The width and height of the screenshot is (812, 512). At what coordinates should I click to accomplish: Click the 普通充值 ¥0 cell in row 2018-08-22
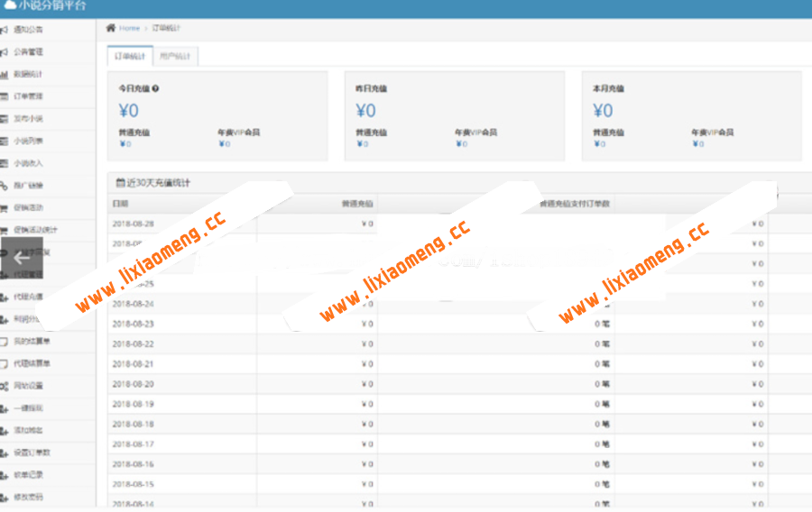[x=367, y=344]
